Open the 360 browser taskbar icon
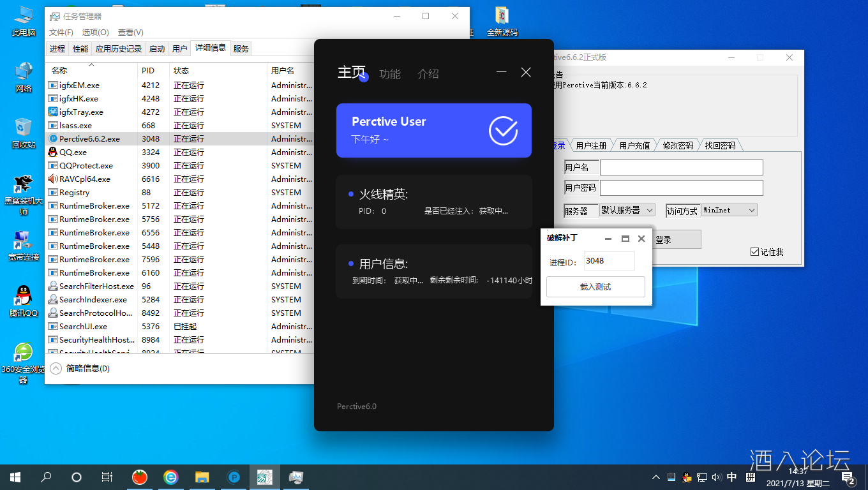This screenshot has height=490, width=868. click(x=170, y=477)
